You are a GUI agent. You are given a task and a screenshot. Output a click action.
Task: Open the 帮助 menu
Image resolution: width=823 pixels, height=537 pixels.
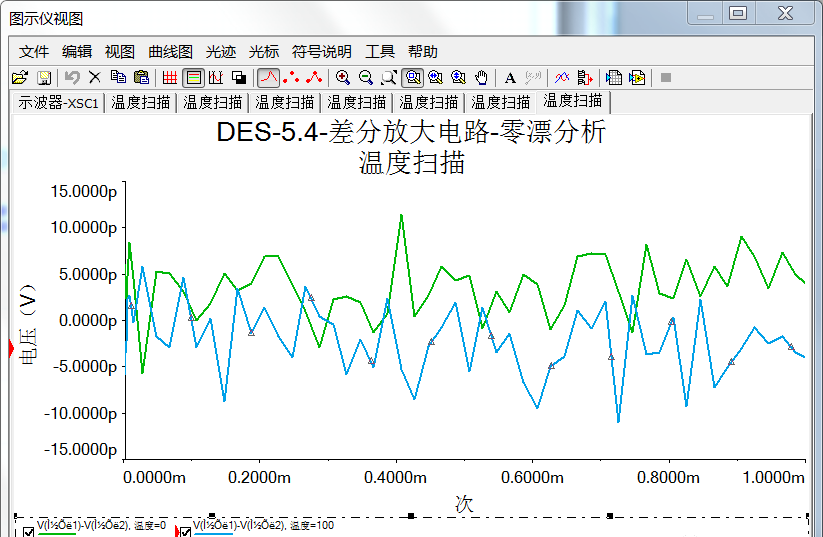[x=423, y=51]
